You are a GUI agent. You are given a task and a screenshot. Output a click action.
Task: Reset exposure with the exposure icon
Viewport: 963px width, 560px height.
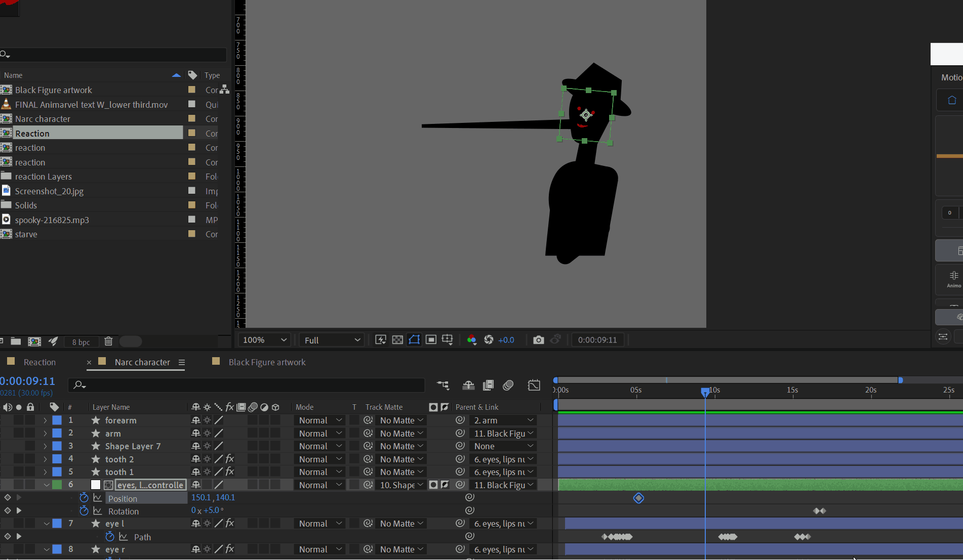(489, 340)
